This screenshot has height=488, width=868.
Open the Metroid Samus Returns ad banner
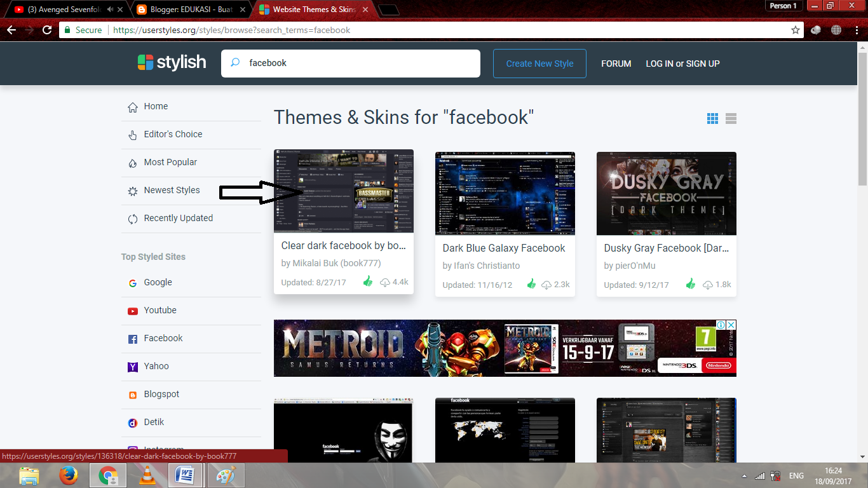coord(505,348)
